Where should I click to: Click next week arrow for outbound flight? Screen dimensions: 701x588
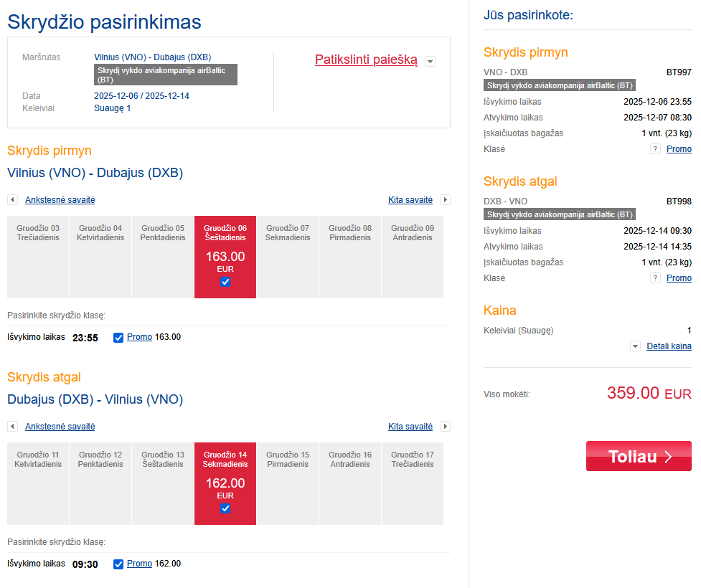pos(445,200)
